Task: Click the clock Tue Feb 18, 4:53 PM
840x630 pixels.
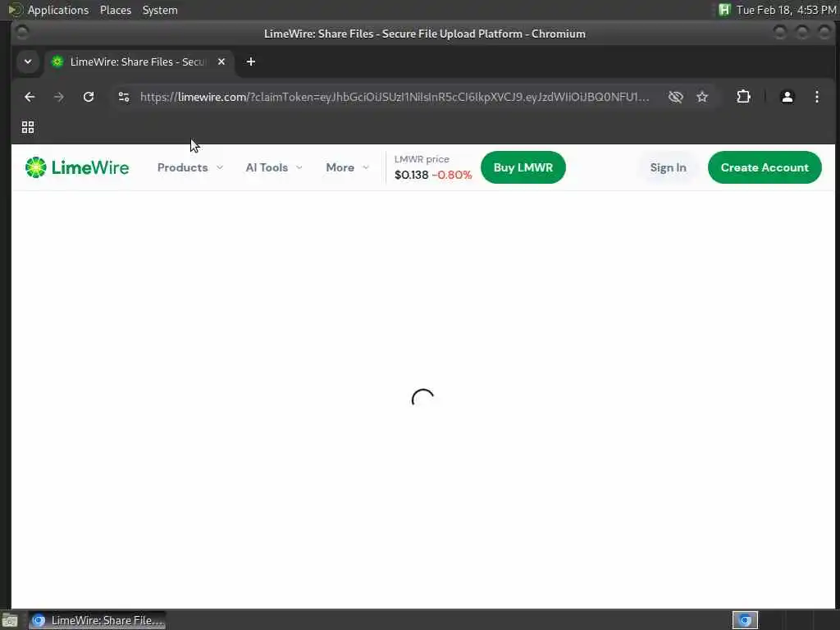Action: (786, 10)
